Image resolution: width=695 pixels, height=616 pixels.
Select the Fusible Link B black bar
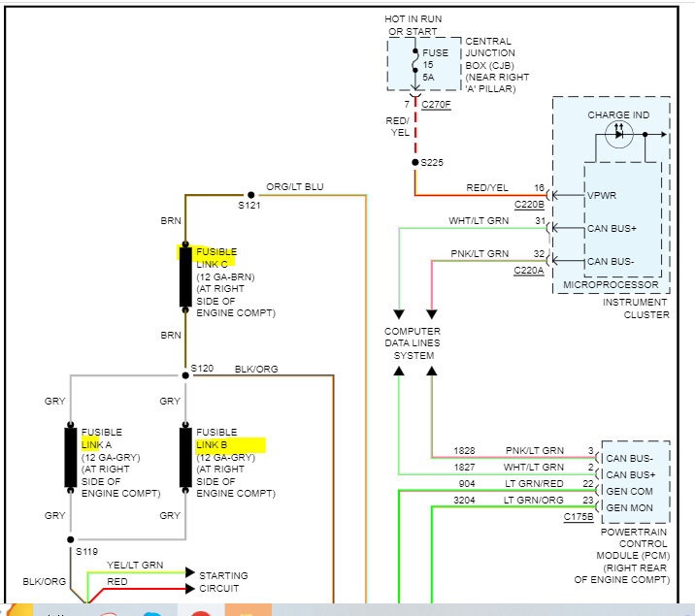click(x=185, y=457)
